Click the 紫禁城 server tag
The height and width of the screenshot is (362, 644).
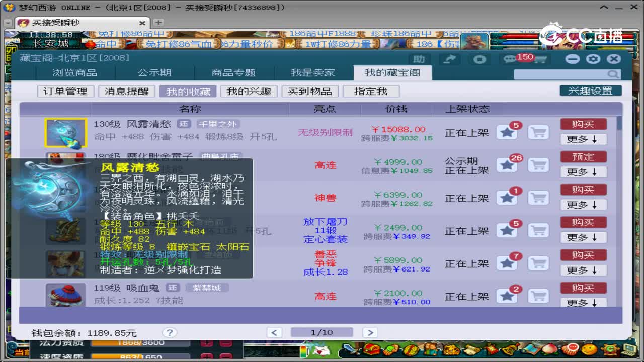click(207, 288)
